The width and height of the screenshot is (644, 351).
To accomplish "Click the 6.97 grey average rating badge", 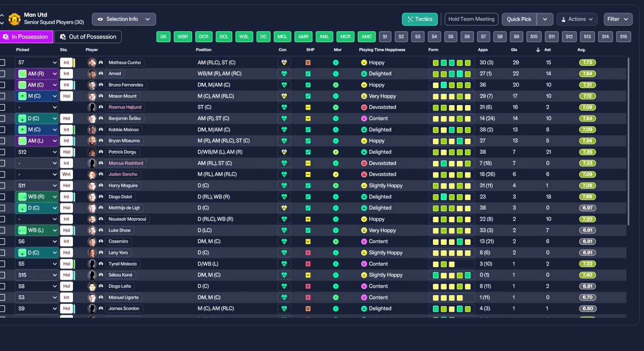I will pyautogui.click(x=587, y=208).
